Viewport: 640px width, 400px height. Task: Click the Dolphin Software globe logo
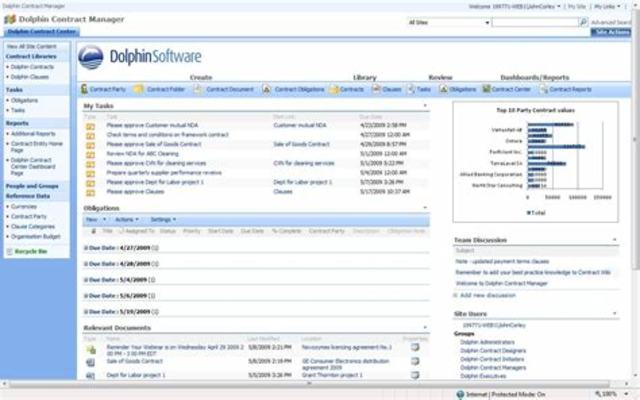pyautogui.click(x=91, y=57)
